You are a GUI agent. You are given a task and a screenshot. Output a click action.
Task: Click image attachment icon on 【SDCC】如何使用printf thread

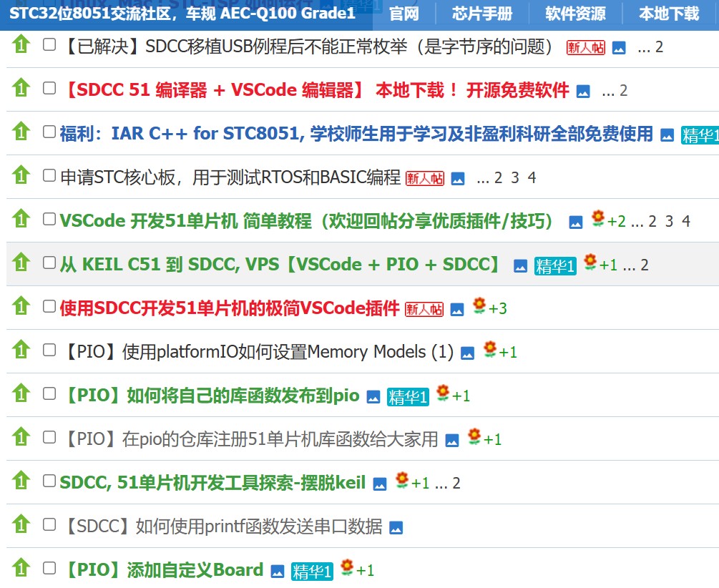(x=396, y=528)
